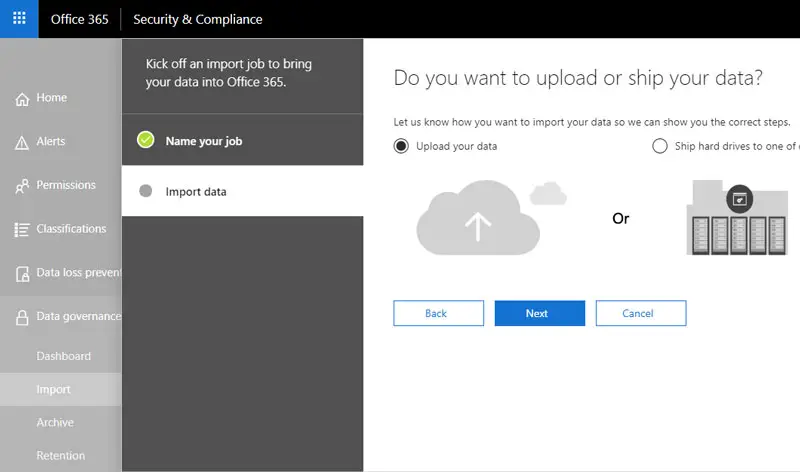Click the server rack hard drives illustration
The width and height of the screenshot is (800, 472).
tap(742, 220)
